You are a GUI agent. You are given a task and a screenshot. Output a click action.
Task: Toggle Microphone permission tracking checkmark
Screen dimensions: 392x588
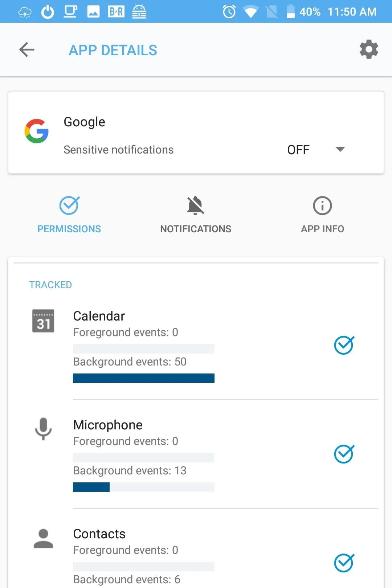[344, 454]
